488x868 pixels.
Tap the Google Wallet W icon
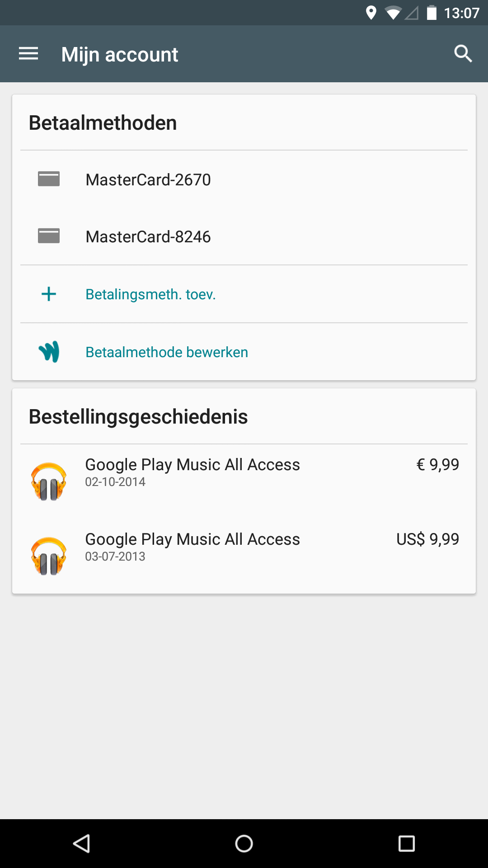(49, 352)
